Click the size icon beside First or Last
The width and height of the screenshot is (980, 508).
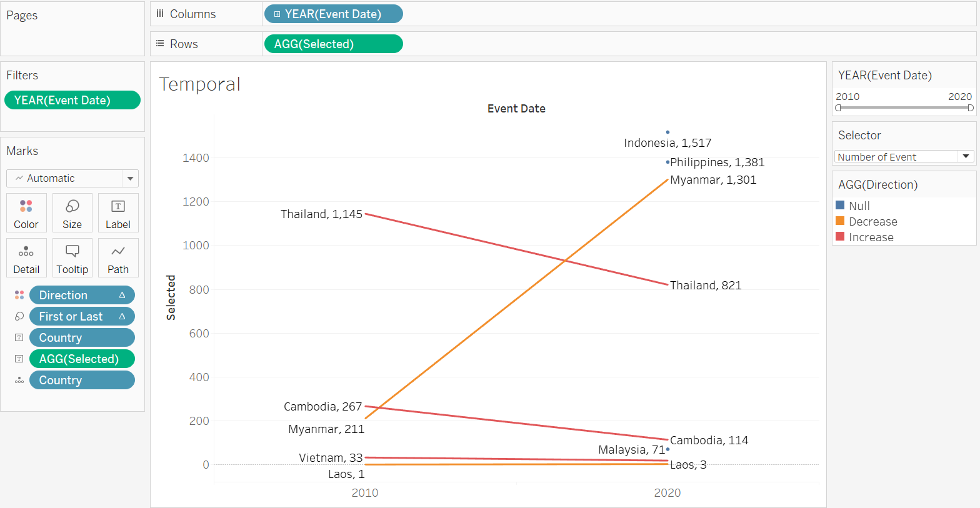[19, 316]
